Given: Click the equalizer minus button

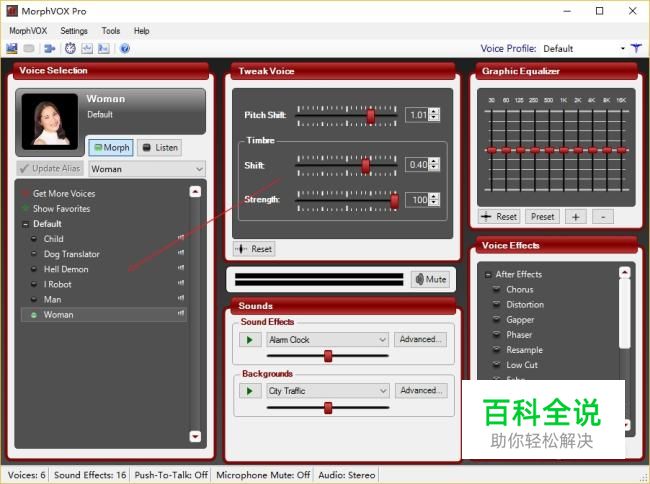Looking at the screenshot, I should click(x=603, y=217).
